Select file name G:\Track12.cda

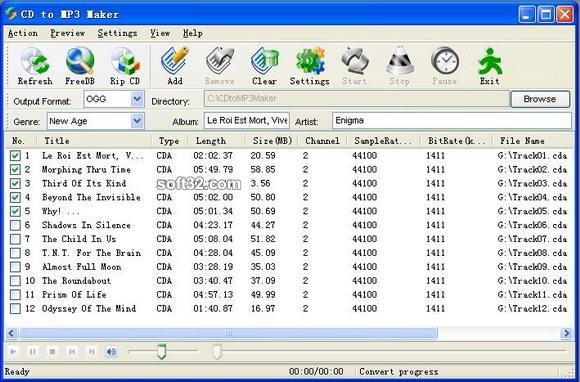[x=532, y=309]
